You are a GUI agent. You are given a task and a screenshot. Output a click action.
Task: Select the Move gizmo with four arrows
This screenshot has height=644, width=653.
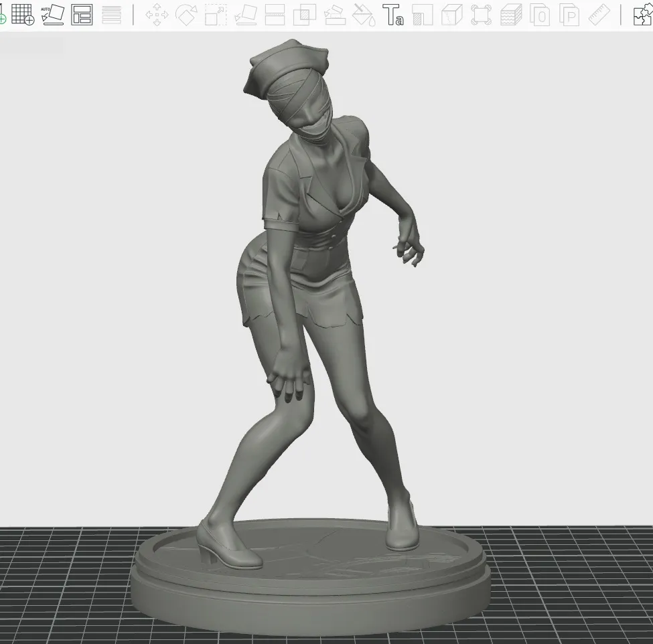click(x=157, y=15)
